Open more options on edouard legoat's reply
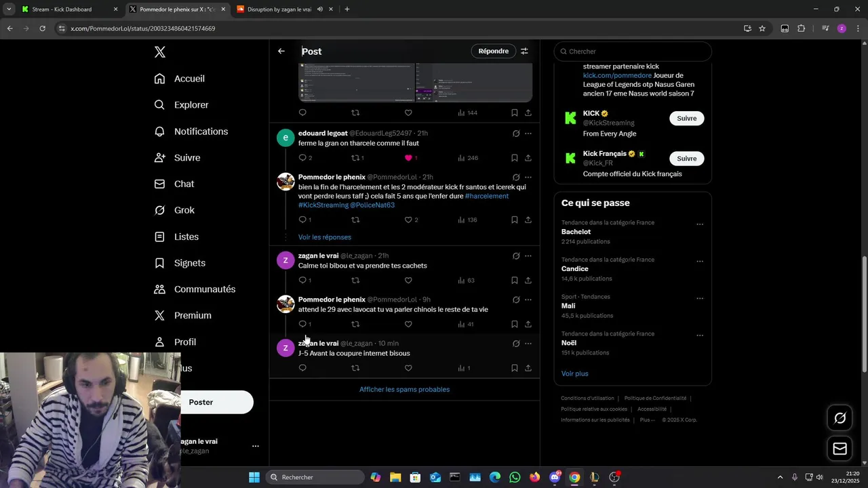 (528, 134)
